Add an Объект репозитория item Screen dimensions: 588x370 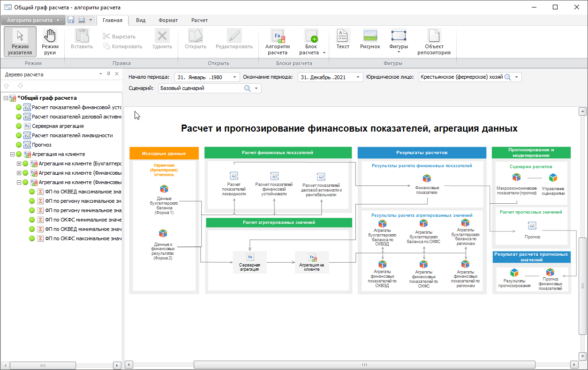pos(434,41)
